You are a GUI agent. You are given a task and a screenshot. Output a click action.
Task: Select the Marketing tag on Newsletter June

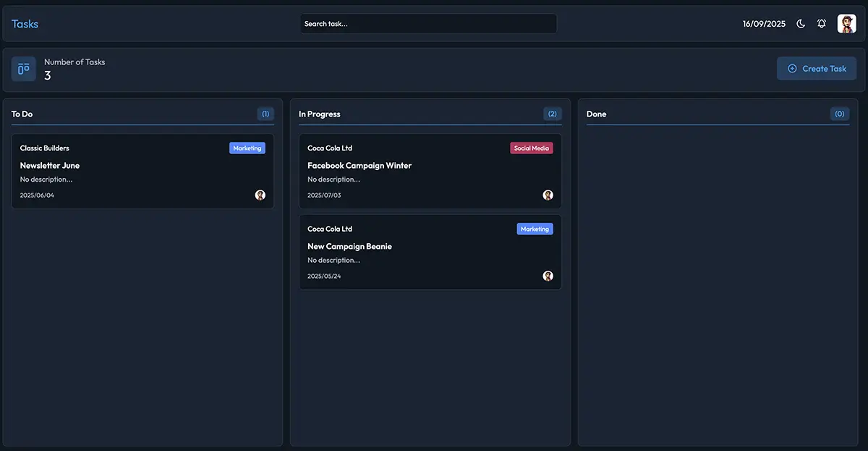247,148
